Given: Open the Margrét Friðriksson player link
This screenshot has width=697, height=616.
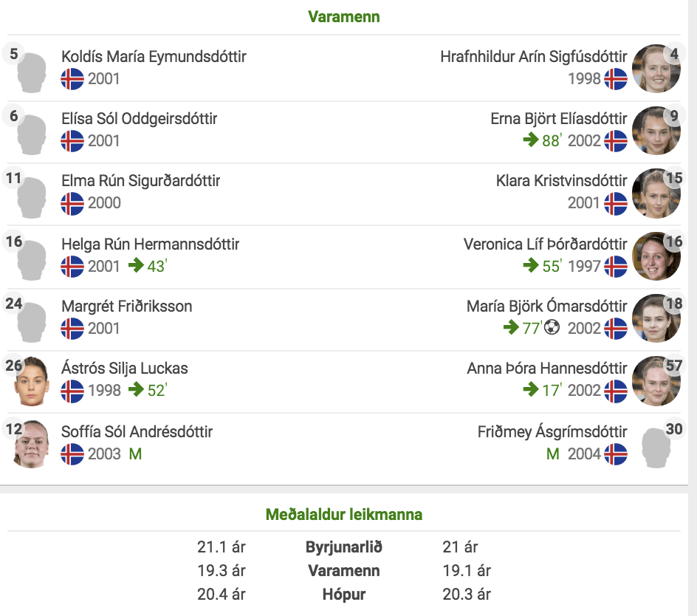Looking at the screenshot, I should coord(127,306).
